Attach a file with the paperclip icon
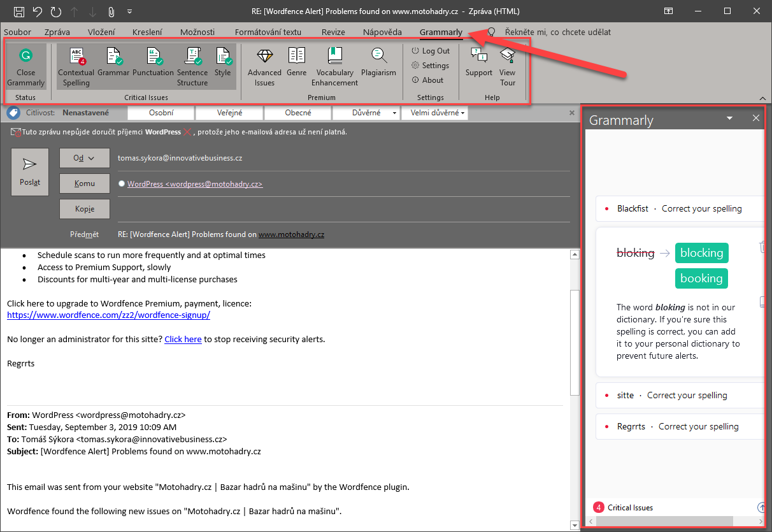Image resolution: width=772 pixels, height=532 pixels. pyautogui.click(x=111, y=11)
